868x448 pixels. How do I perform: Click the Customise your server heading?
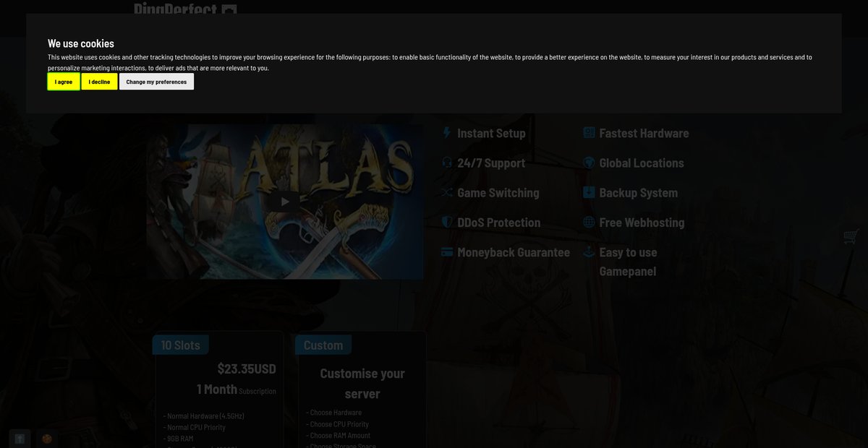coord(362,384)
